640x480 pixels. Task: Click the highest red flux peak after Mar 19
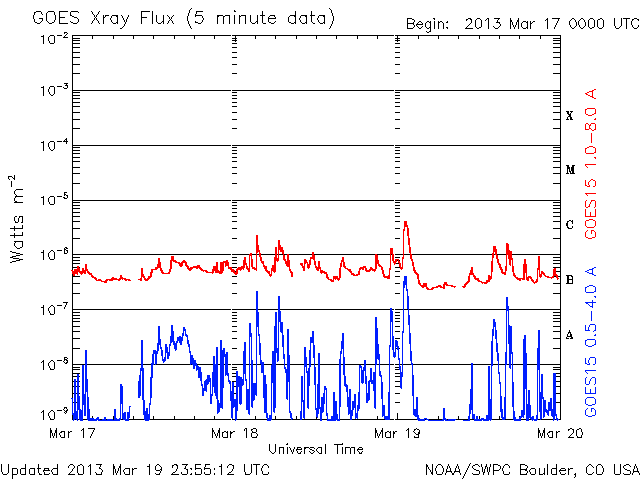point(405,223)
